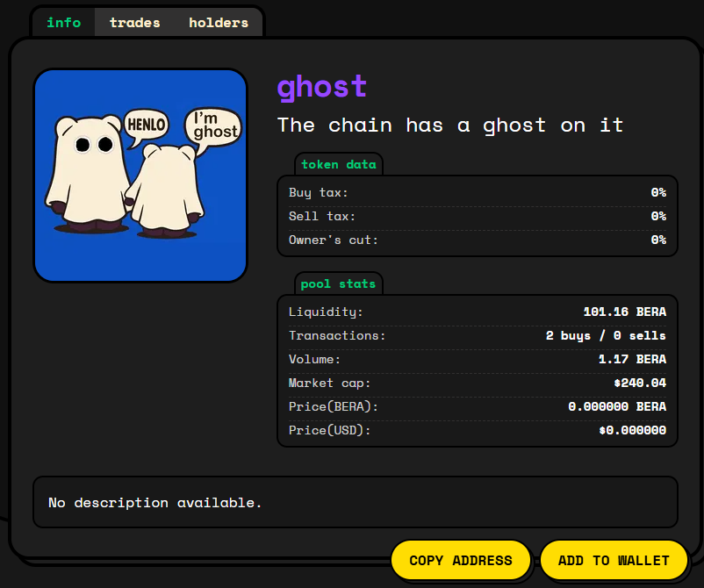Click the Buy tax 0% value
The height and width of the screenshot is (588, 704).
click(x=658, y=192)
